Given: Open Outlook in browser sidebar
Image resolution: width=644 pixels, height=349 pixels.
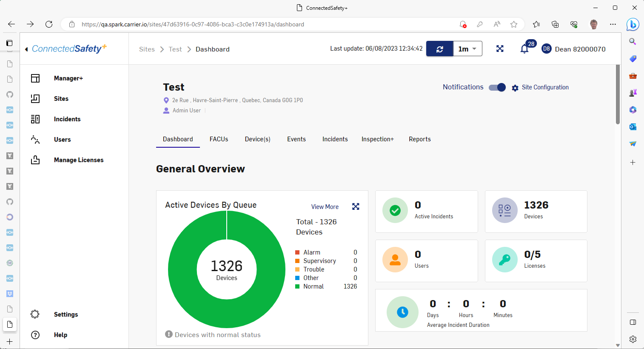Looking at the screenshot, I should point(633,127).
